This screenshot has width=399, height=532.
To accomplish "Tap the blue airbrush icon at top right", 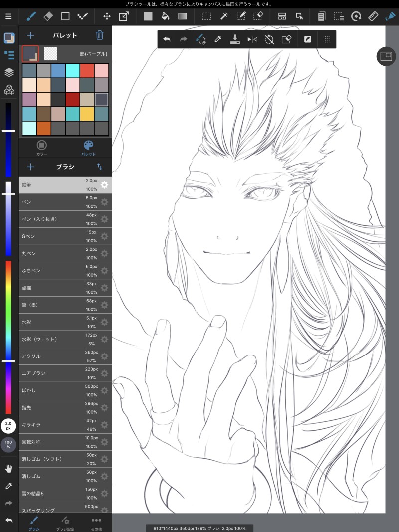I will click(x=390, y=16).
